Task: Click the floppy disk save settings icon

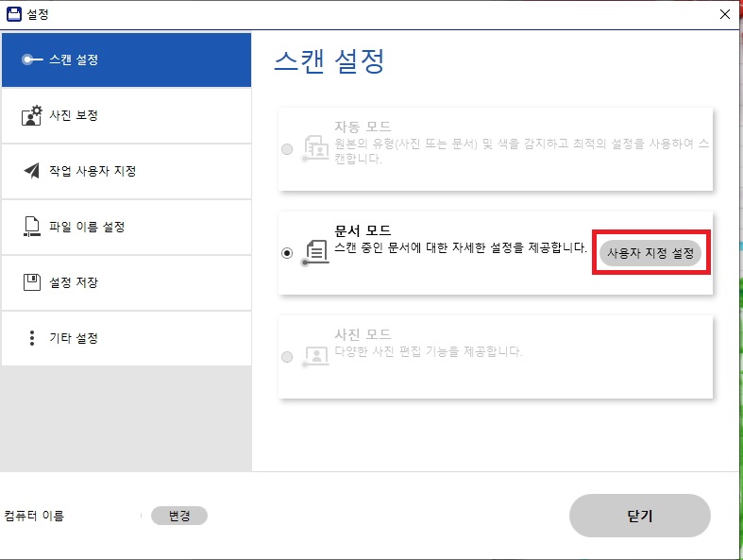Action: (x=32, y=282)
